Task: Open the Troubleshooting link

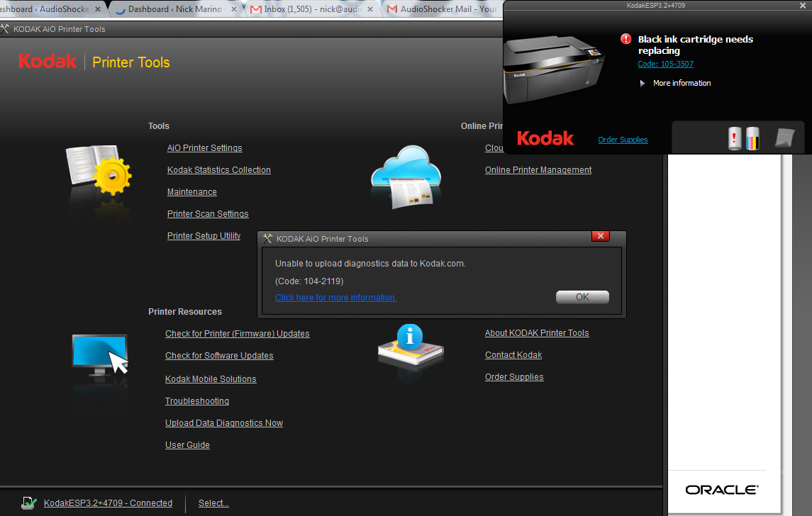Action: coord(196,401)
